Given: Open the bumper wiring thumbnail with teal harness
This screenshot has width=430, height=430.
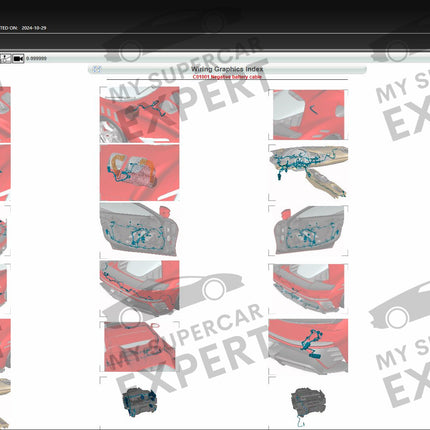Looking at the screenshot, I should coord(140,288).
